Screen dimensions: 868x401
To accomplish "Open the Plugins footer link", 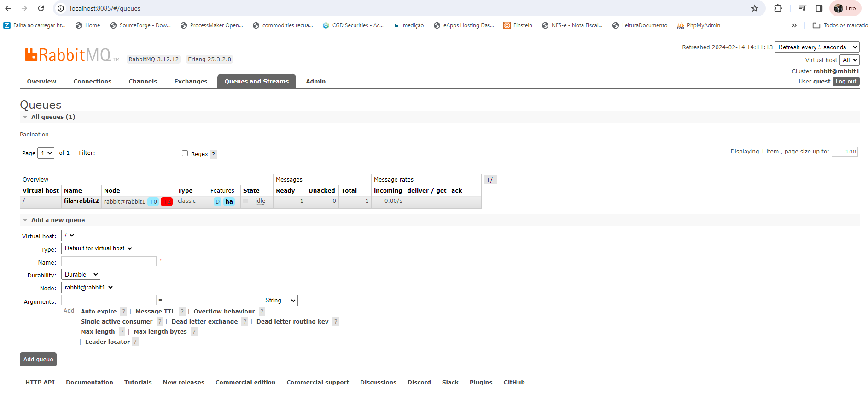I will tap(481, 383).
